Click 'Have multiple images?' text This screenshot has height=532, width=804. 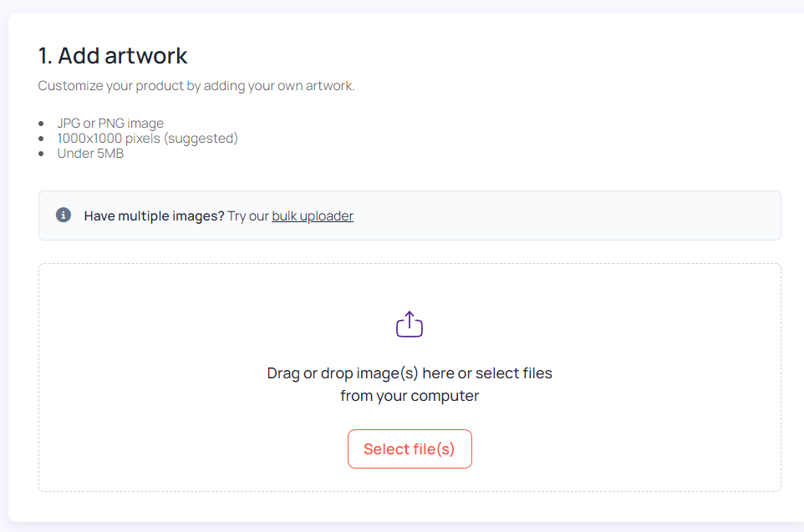155,216
